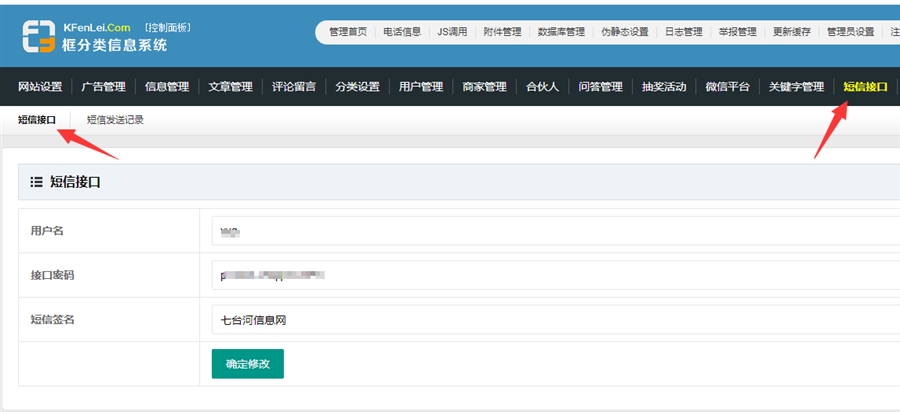Select 更新缓存 in top bar
900x412 pixels.
pyautogui.click(x=792, y=32)
